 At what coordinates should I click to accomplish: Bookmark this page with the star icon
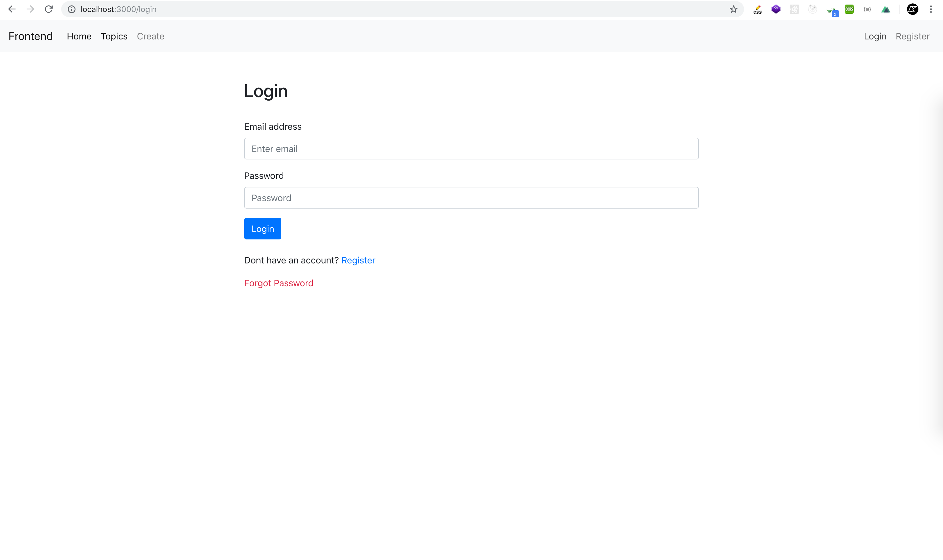(733, 9)
